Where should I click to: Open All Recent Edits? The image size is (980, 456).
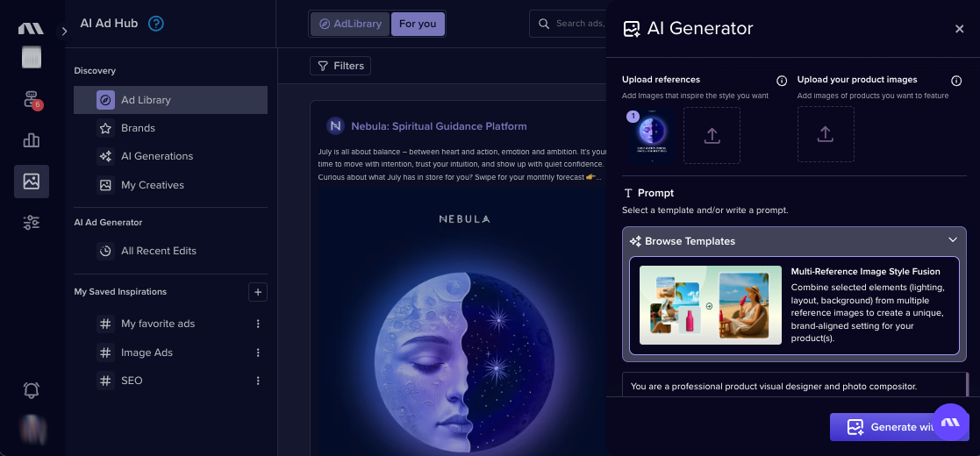click(170, 251)
